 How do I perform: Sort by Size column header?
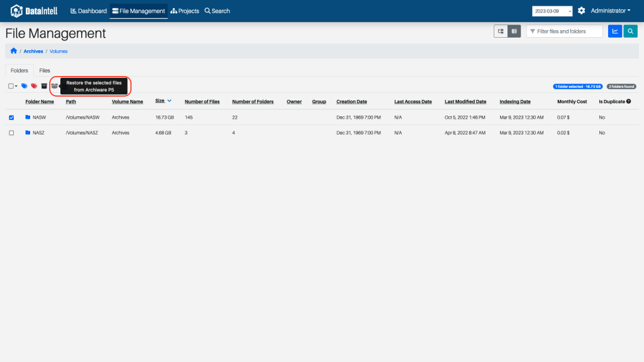[x=160, y=101]
